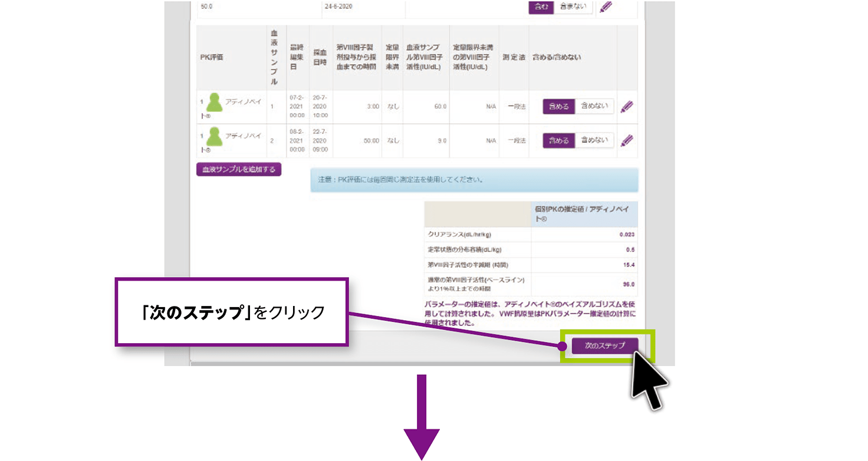Click the 個別PKの推定値 / アディノベイト header
The height and width of the screenshot is (461, 868).
tap(584, 214)
